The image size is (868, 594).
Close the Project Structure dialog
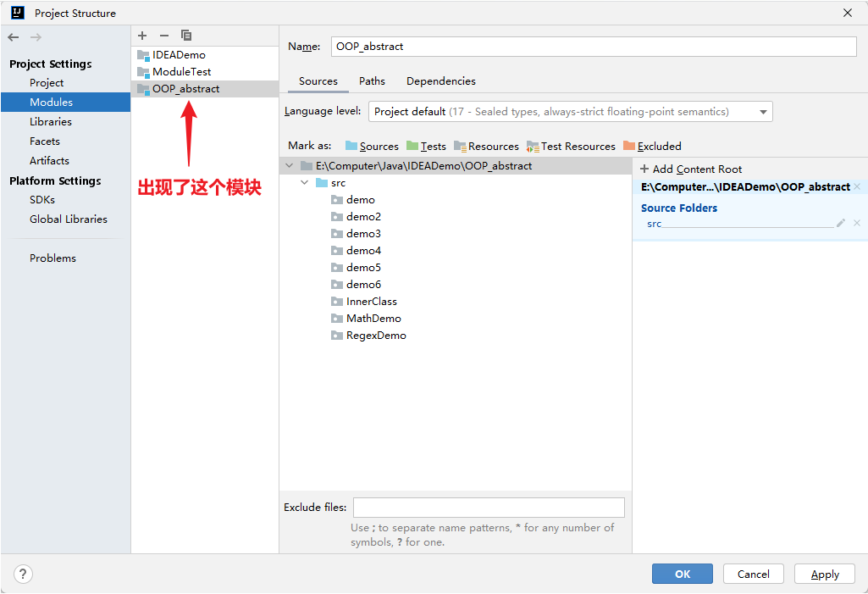click(x=848, y=13)
